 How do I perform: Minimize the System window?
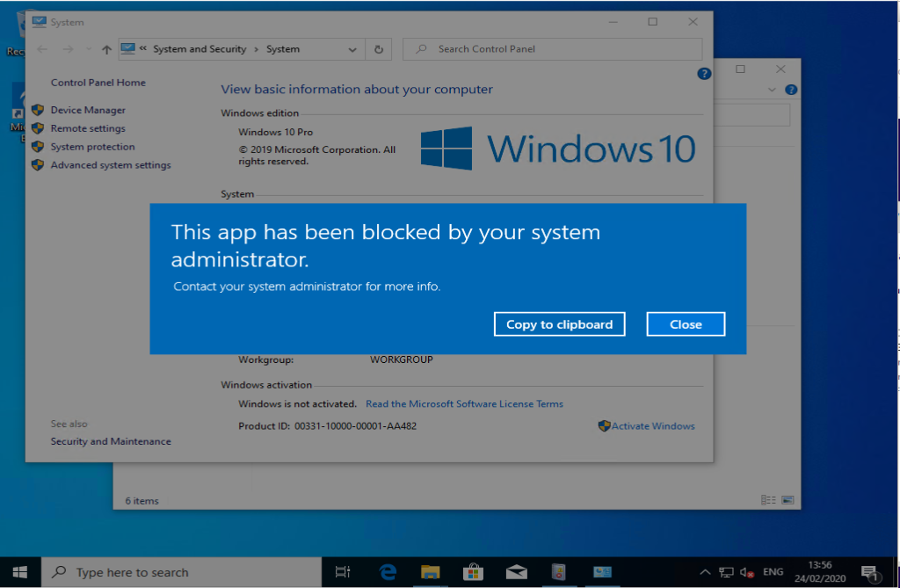tap(613, 22)
